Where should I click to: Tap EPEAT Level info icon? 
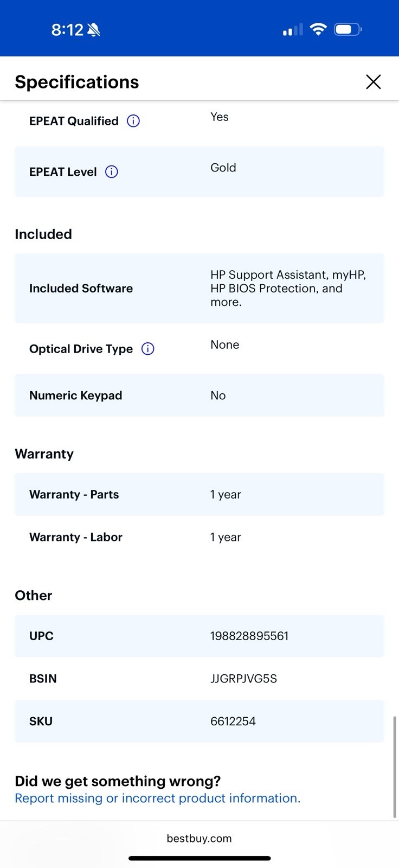[x=112, y=172]
